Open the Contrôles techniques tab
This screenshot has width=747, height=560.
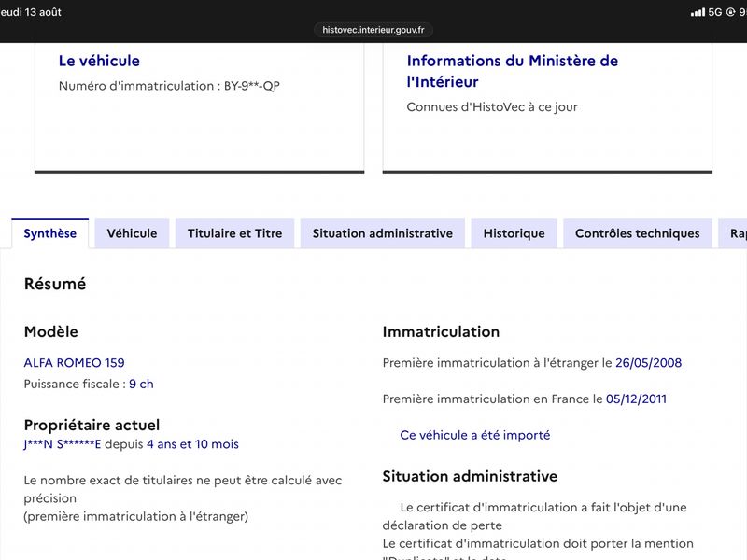point(638,233)
